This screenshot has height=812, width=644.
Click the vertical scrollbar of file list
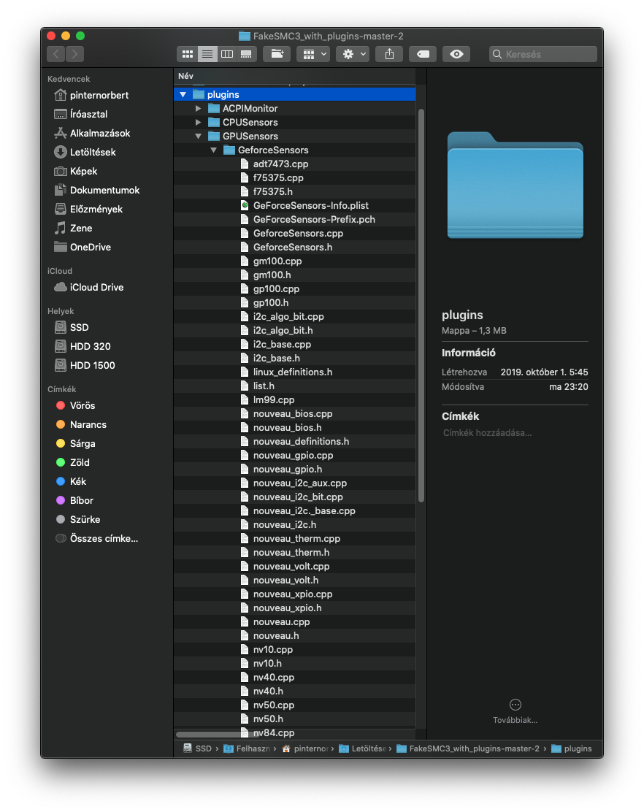[421, 305]
